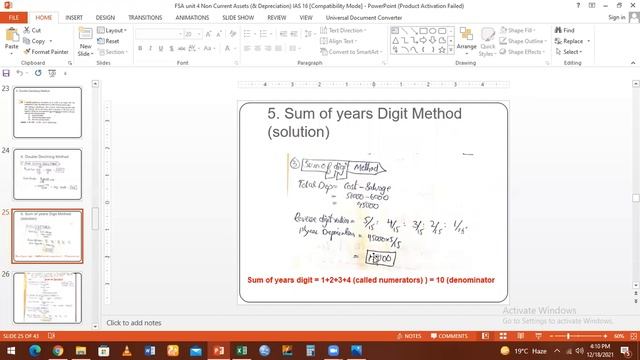Clear all text formatting
The height and width of the screenshot is (360, 640).
(x=233, y=34)
